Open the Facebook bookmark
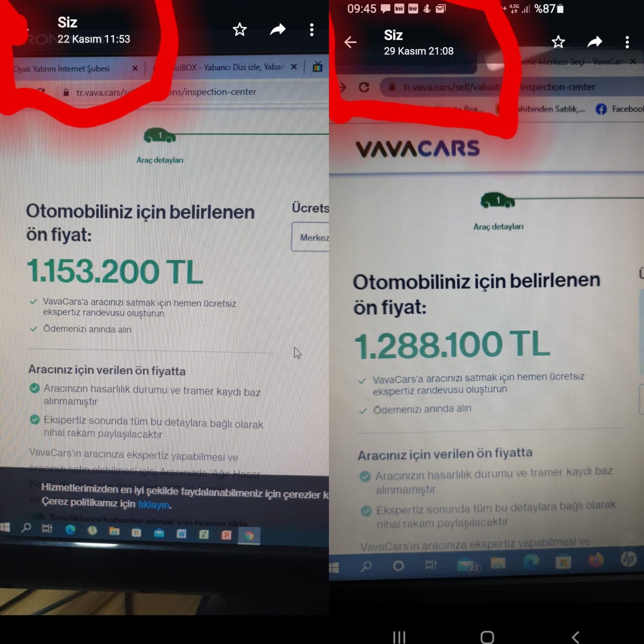644x644 pixels. tap(619, 109)
